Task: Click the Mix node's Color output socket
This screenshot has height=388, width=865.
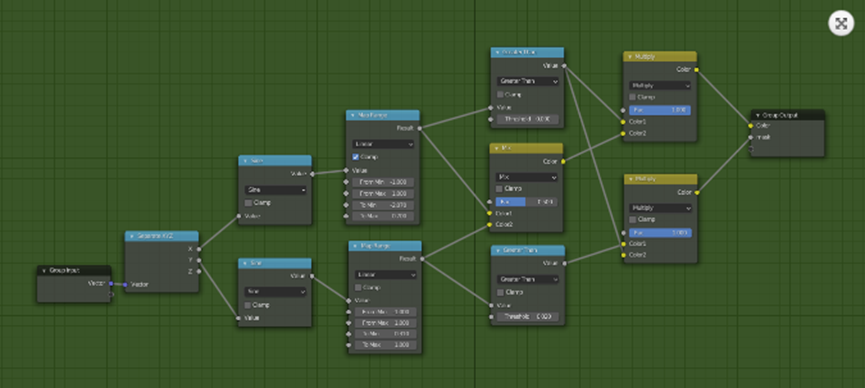Action: pos(563,162)
